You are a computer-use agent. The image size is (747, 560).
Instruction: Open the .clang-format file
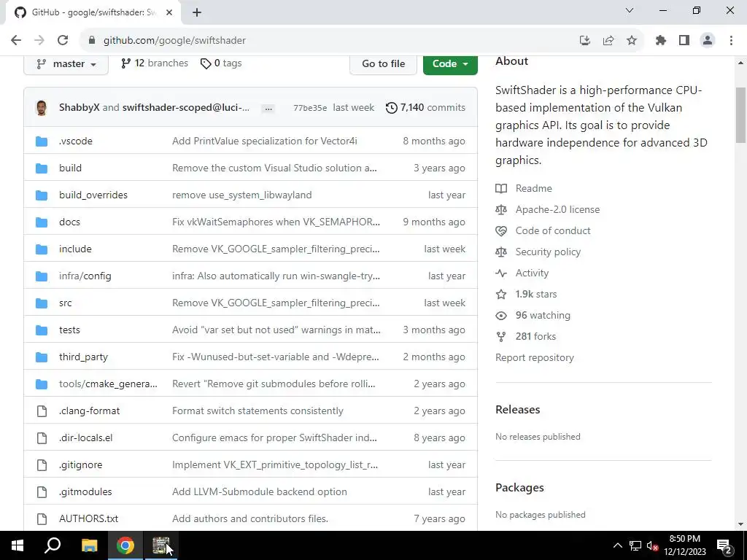[x=90, y=411]
